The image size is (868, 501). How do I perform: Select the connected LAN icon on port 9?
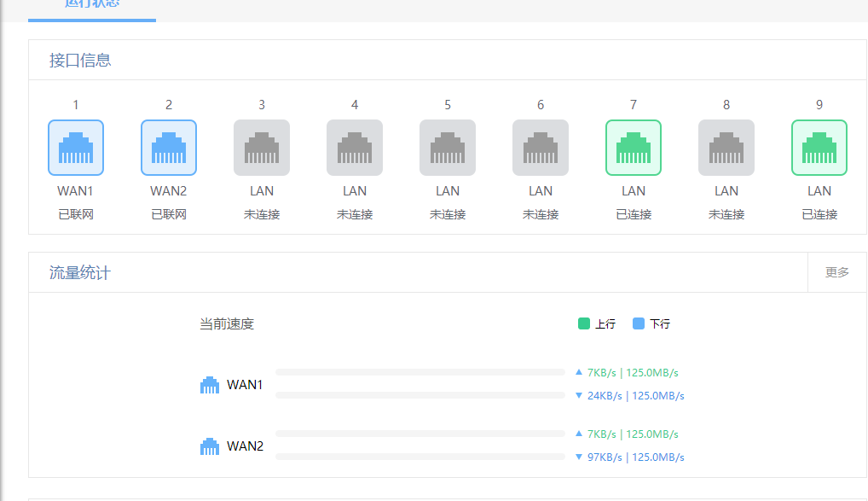(x=819, y=147)
